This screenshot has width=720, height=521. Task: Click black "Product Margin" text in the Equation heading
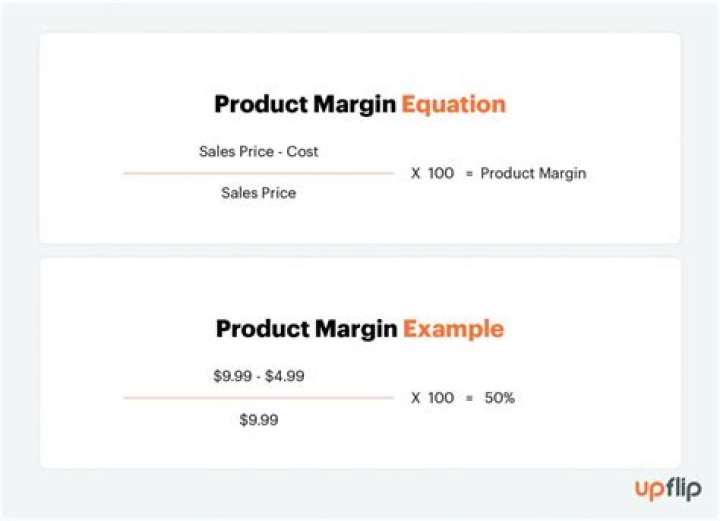pos(306,105)
